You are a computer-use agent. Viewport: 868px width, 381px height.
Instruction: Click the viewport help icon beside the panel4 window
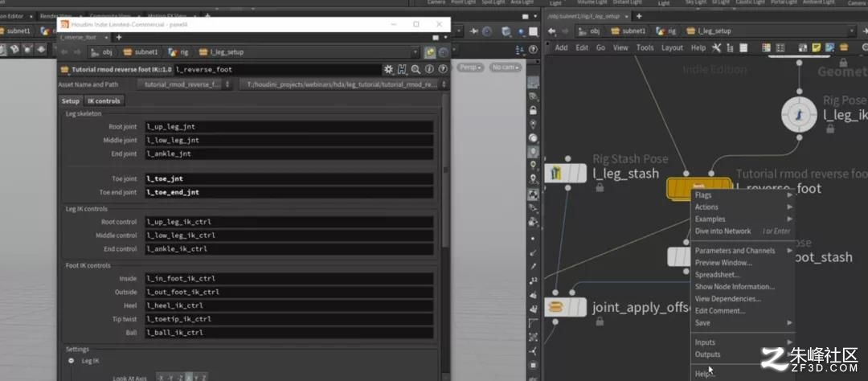click(533, 50)
